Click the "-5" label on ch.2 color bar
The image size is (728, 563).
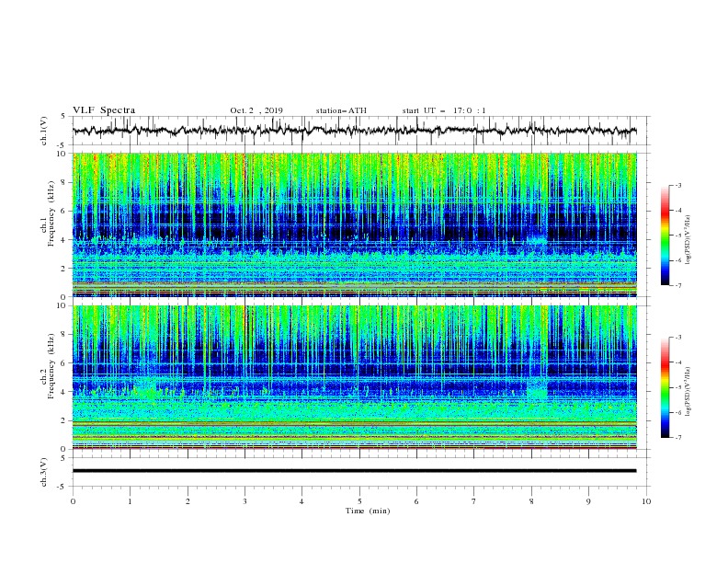pos(678,387)
